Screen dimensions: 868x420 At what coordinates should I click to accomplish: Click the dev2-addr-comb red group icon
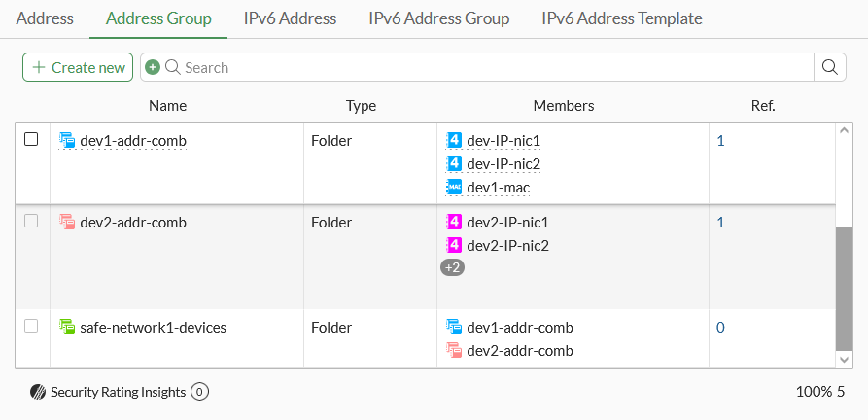67,222
